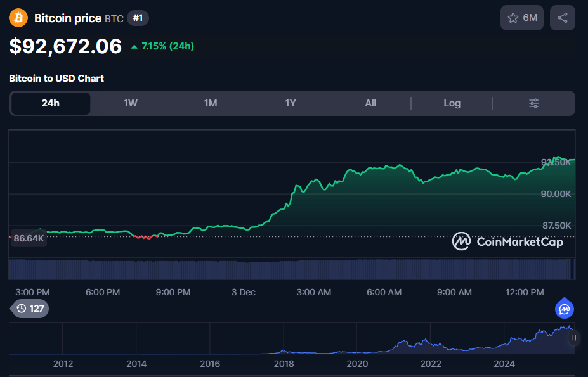Open the share icon button
Screen dimensions: 588x377
coord(562,18)
